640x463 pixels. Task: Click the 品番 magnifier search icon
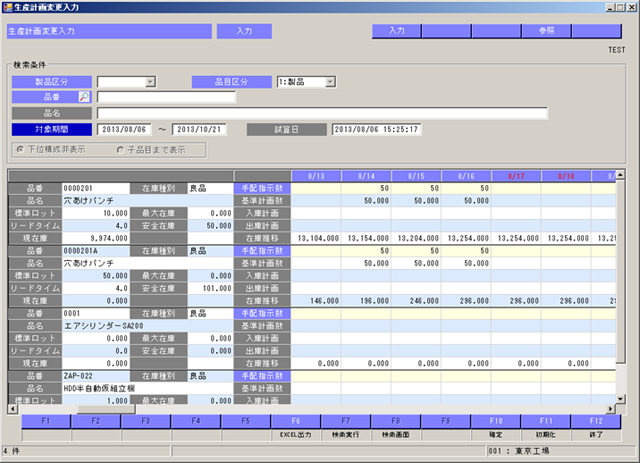pyautogui.click(x=84, y=97)
